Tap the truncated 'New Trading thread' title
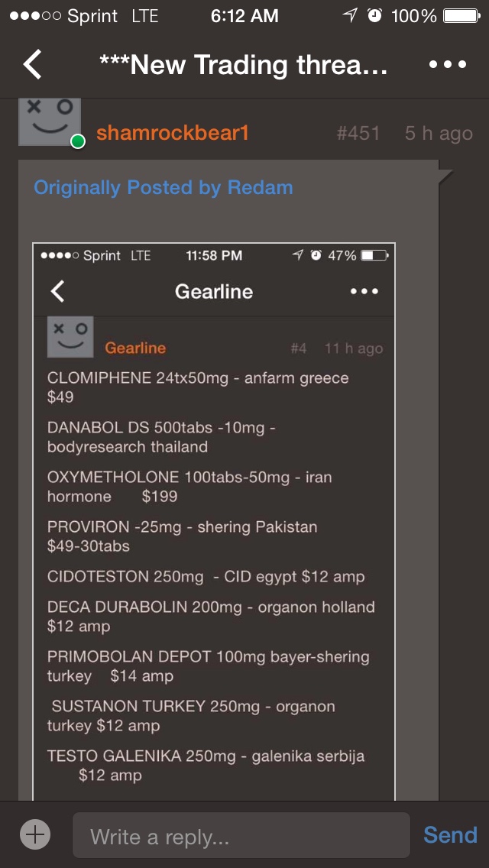Screen dimensions: 489x868 pos(244,65)
